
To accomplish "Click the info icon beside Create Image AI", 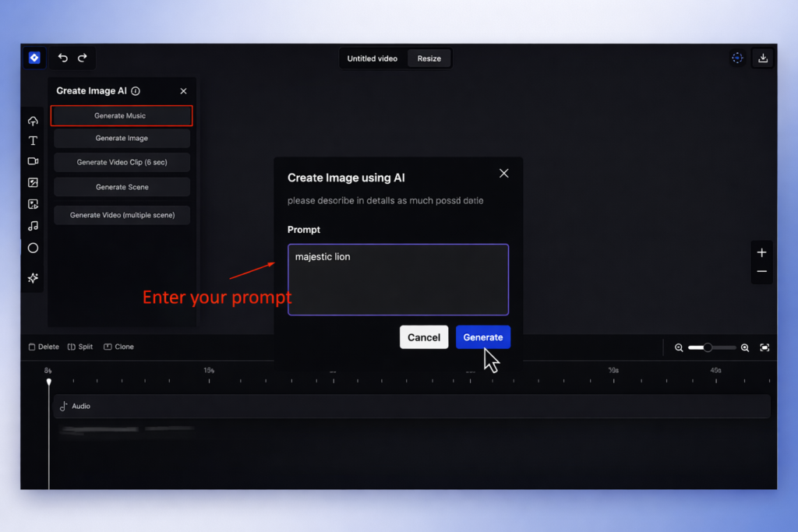I will coord(136,91).
